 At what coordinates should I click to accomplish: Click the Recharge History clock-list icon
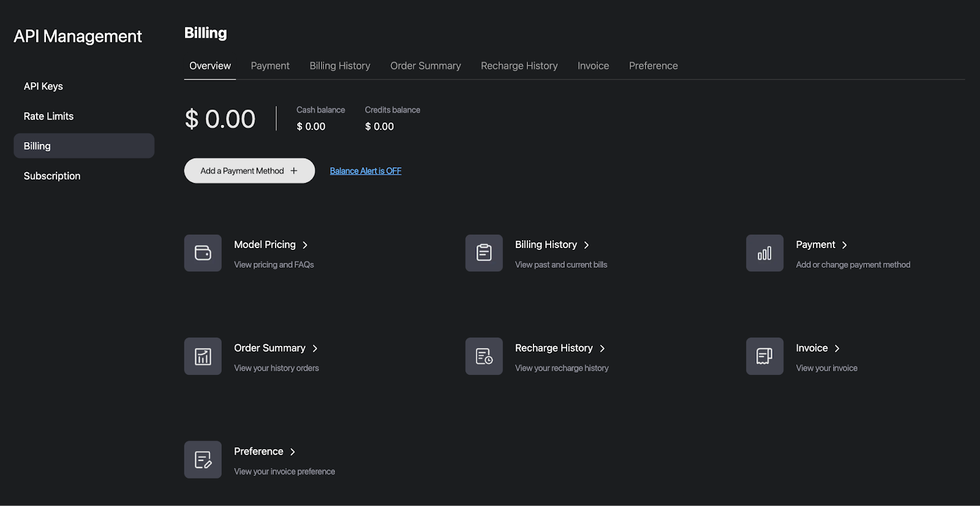(x=484, y=357)
